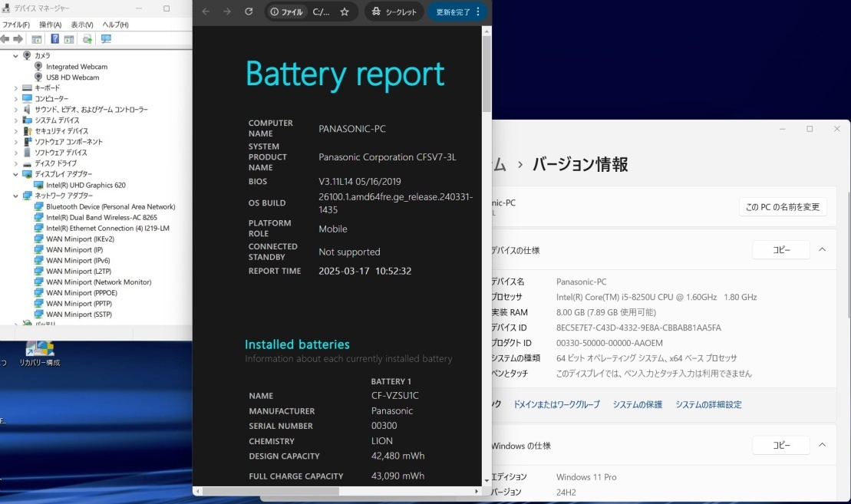Reload the battery report page
851x504 pixels.
tap(249, 12)
